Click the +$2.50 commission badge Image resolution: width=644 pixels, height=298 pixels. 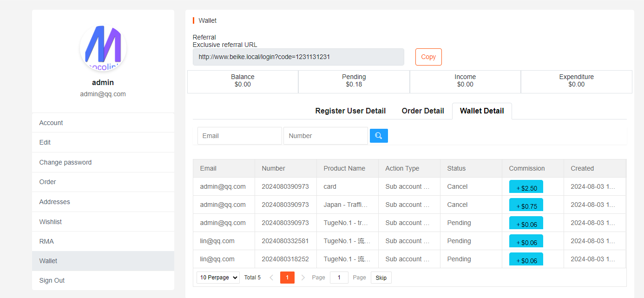click(526, 187)
